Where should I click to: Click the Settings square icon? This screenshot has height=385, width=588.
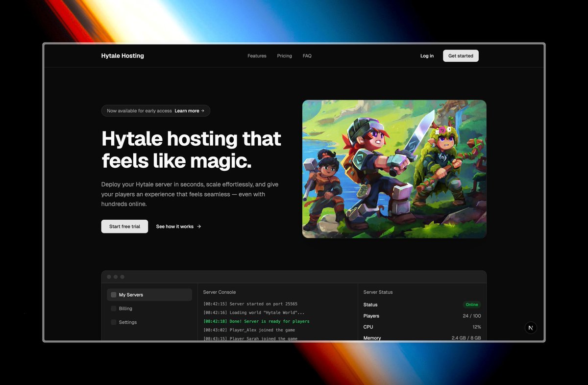point(114,322)
